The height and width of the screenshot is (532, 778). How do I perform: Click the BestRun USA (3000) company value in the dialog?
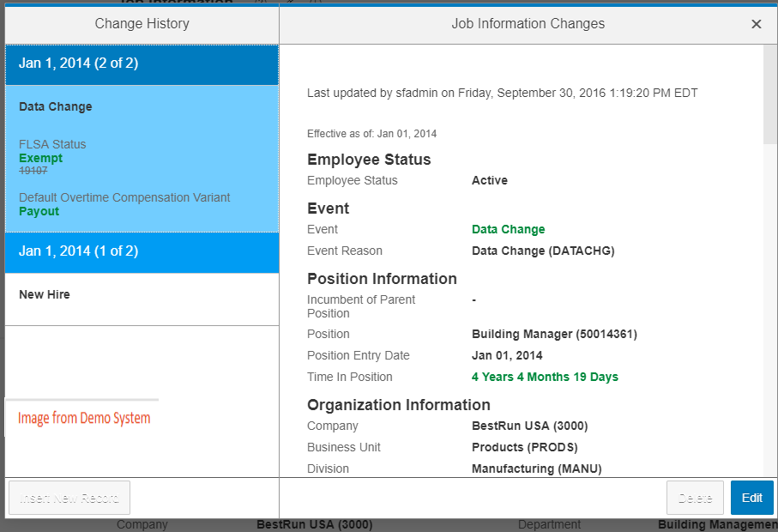[529, 426]
